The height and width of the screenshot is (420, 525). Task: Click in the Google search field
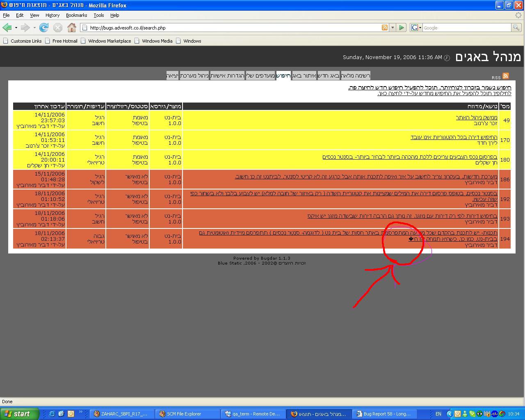click(x=466, y=27)
